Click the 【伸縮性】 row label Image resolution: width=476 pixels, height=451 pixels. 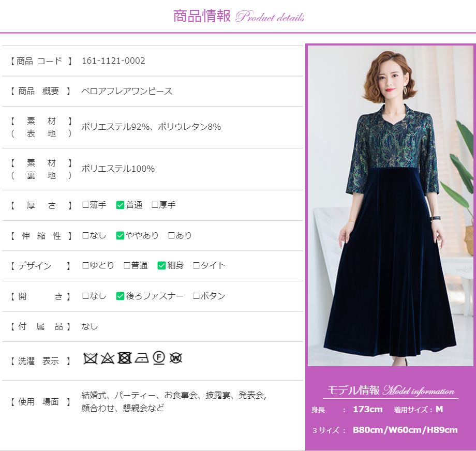pyautogui.click(x=41, y=236)
